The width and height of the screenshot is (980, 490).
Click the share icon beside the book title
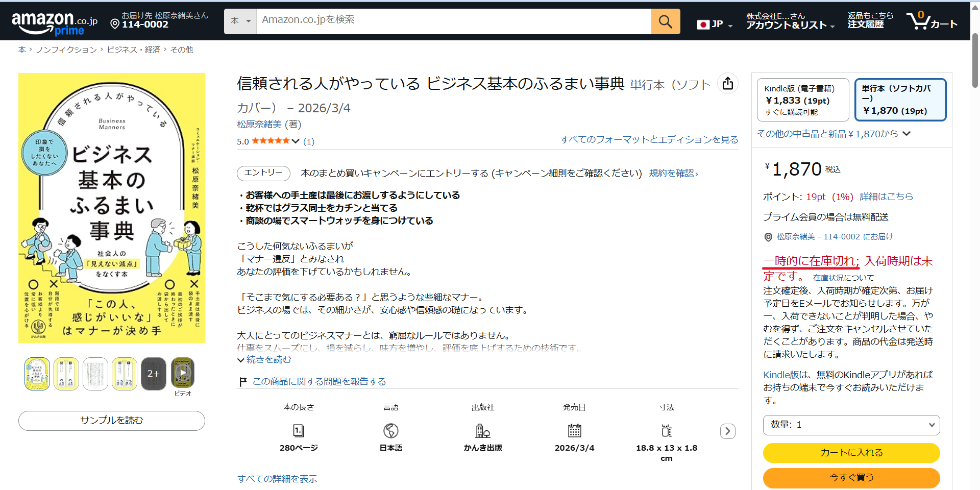pyautogui.click(x=728, y=83)
